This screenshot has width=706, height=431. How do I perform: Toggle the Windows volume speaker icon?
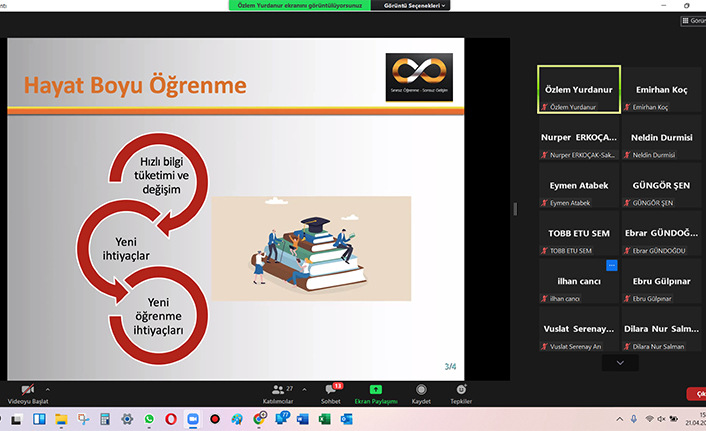pos(663,418)
